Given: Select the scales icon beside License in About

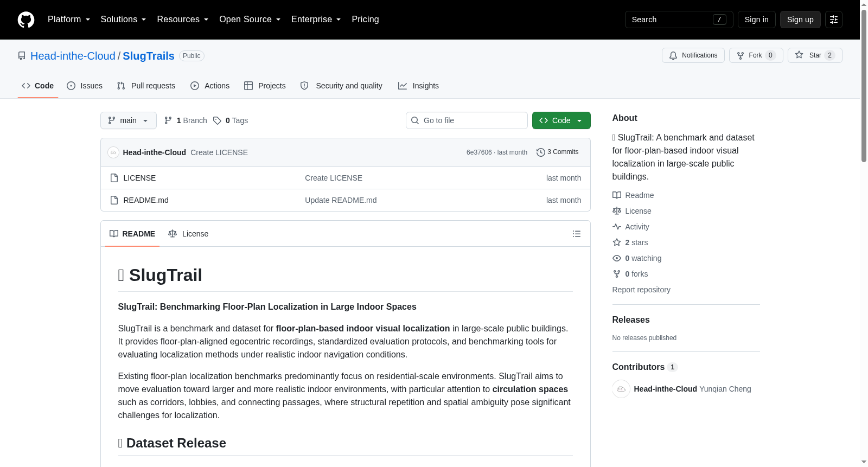Looking at the screenshot, I should pyautogui.click(x=617, y=211).
